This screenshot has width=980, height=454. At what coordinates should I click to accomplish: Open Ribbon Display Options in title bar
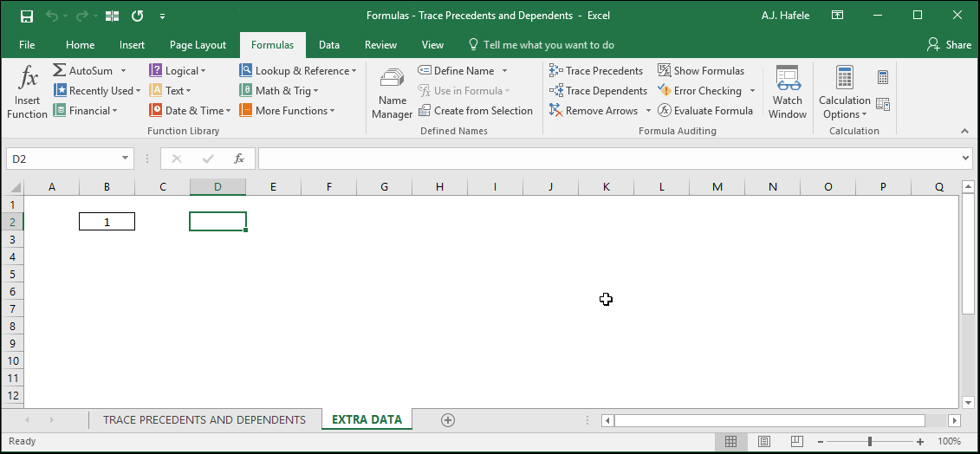point(837,16)
